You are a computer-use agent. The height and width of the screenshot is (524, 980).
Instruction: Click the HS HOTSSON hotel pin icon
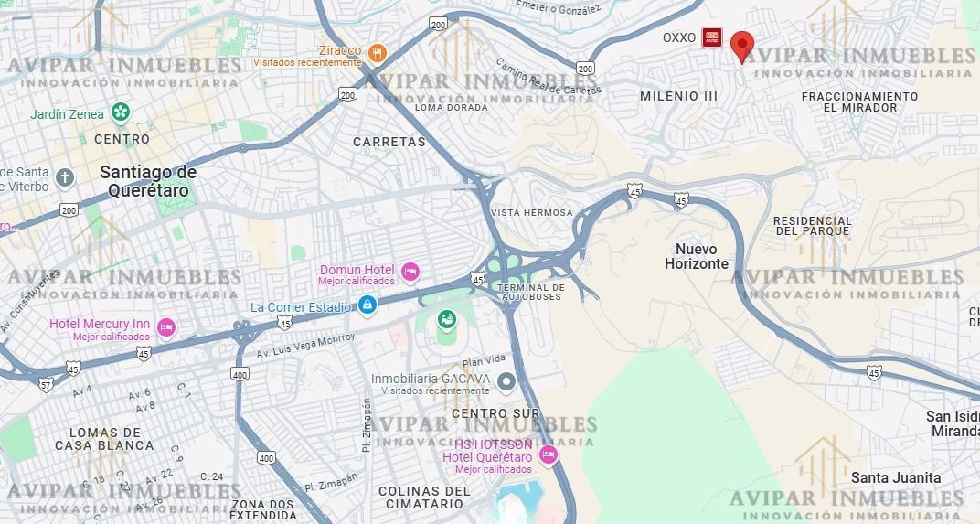pos(549,454)
